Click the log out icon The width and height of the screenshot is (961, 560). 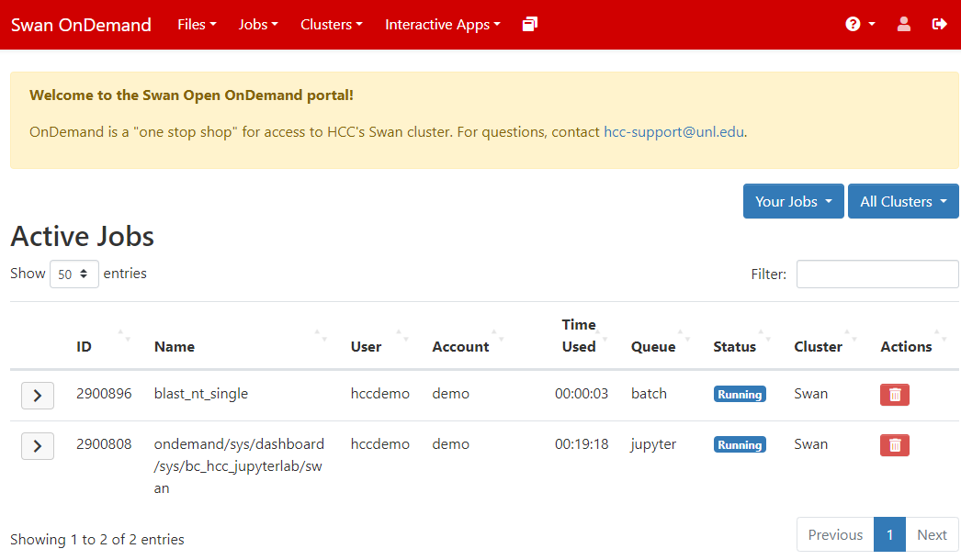[x=939, y=25]
